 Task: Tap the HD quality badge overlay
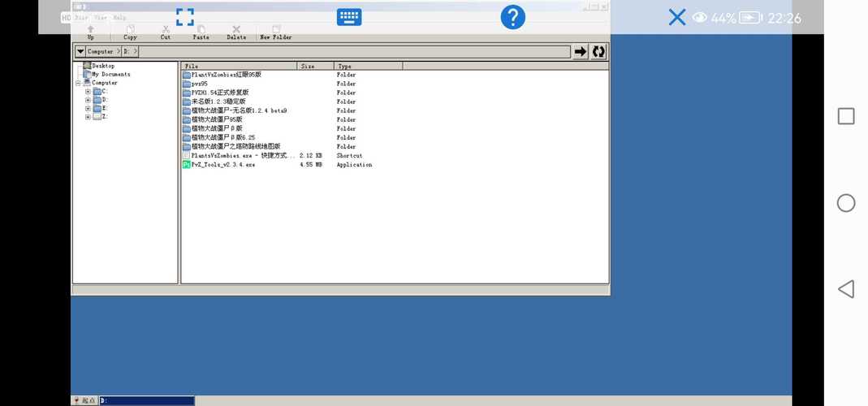coord(66,18)
